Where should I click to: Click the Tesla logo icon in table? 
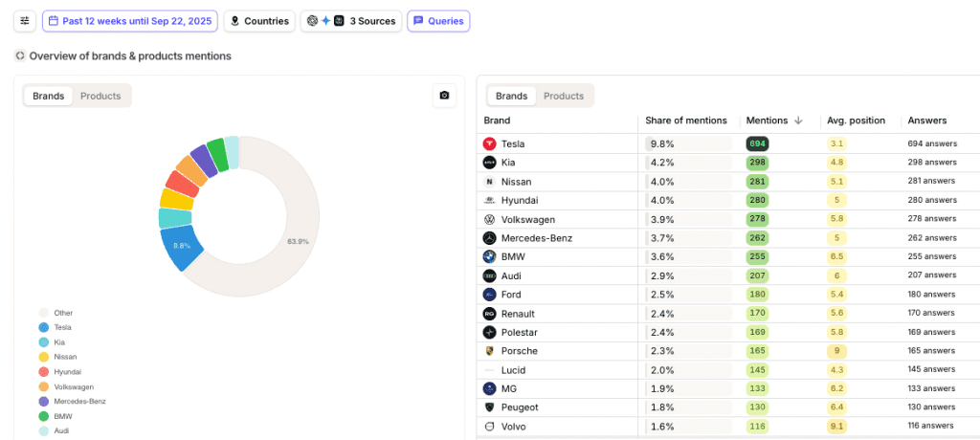coord(489,143)
